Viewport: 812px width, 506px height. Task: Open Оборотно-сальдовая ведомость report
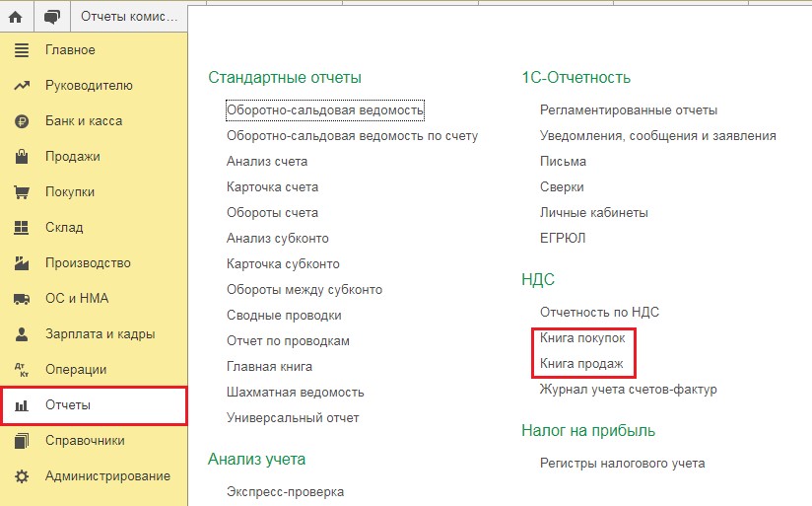[325, 110]
